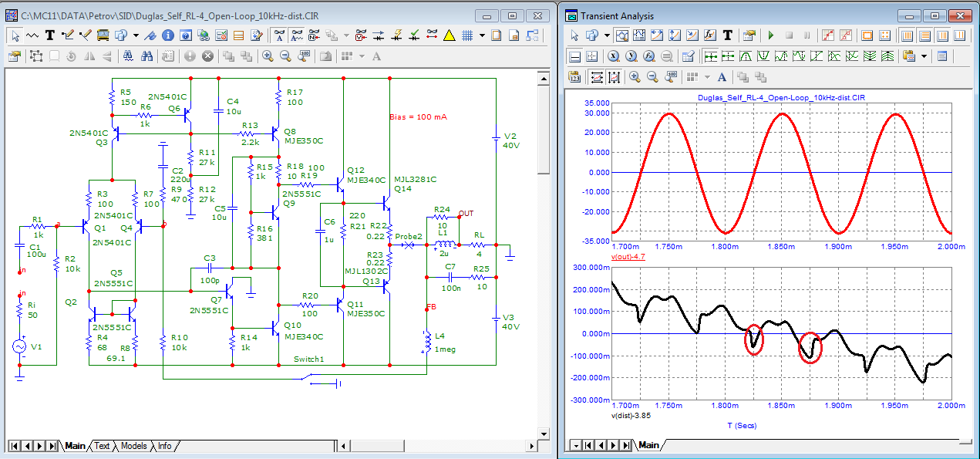The height and width of the screenshot is (459, 980).
Task: Click the v(out)-4.7 waveform label
Action: pyautogui.click(x=630, y=256)
